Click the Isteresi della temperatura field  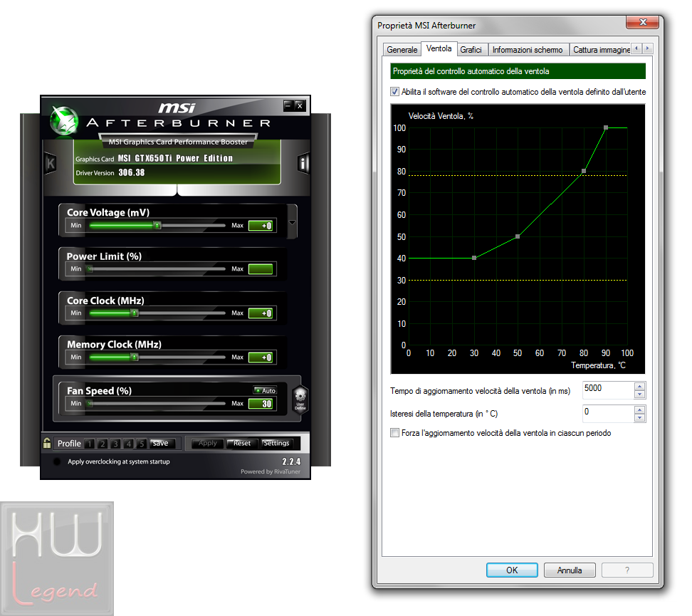pos(608,414)
